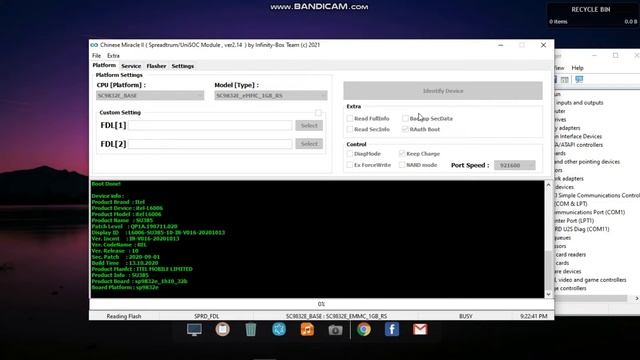Click the Reading Flash status bar text
Viewport: 640px width, 360px height.
pyautogui.click(x=124, y=316)
